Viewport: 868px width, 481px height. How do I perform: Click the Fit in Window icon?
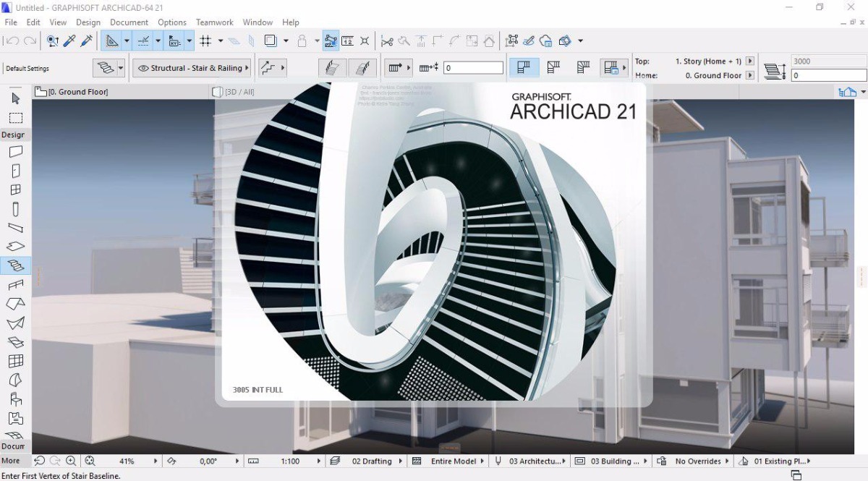[x=90, y=461]
